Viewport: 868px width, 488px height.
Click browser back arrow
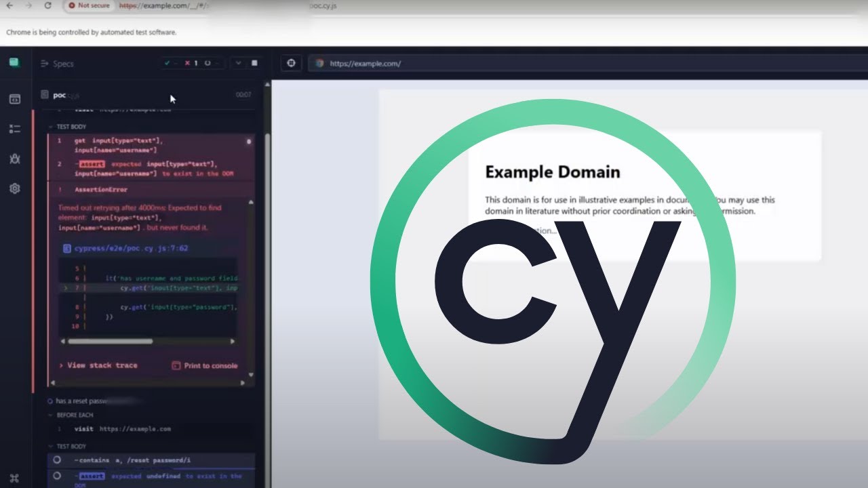click(x=9, y=5)
